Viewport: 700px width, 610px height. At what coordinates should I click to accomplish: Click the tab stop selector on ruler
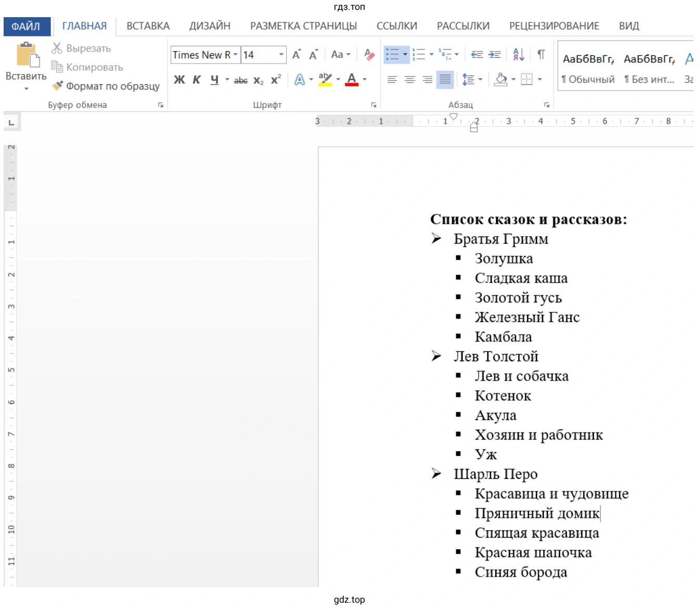[x=11, y=123]
